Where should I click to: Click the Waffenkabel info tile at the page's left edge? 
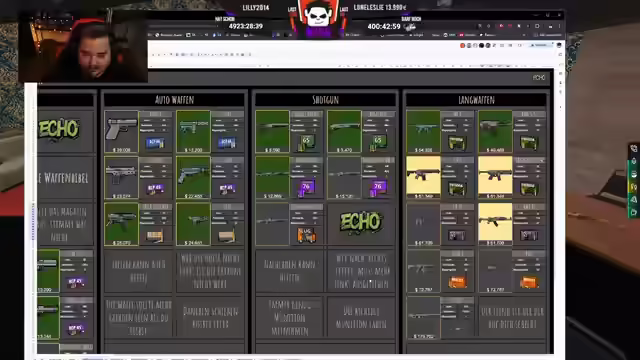tap(65, 178)
